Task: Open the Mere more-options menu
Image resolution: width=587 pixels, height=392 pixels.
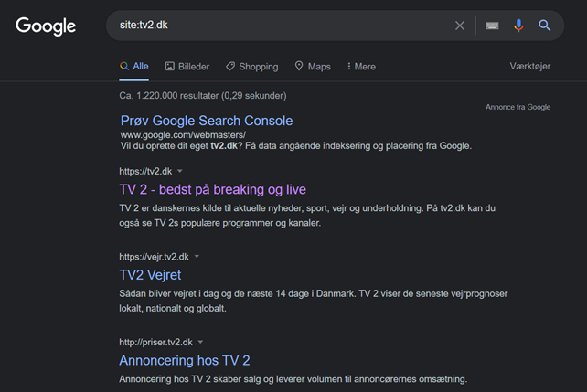Action: tap(361, 66)
